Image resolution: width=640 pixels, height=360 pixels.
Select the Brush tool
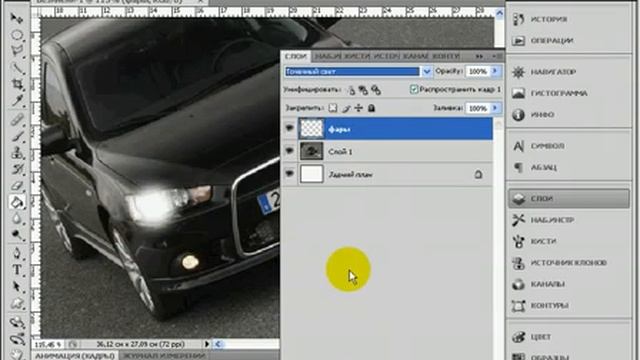[x=17, y=136]
